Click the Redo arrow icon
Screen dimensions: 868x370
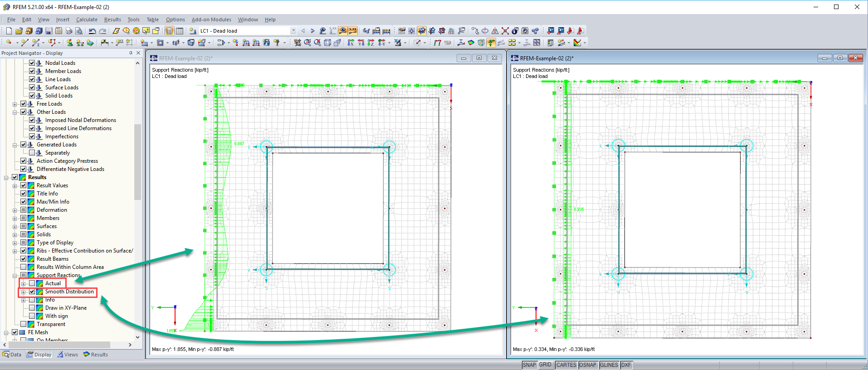102,31
